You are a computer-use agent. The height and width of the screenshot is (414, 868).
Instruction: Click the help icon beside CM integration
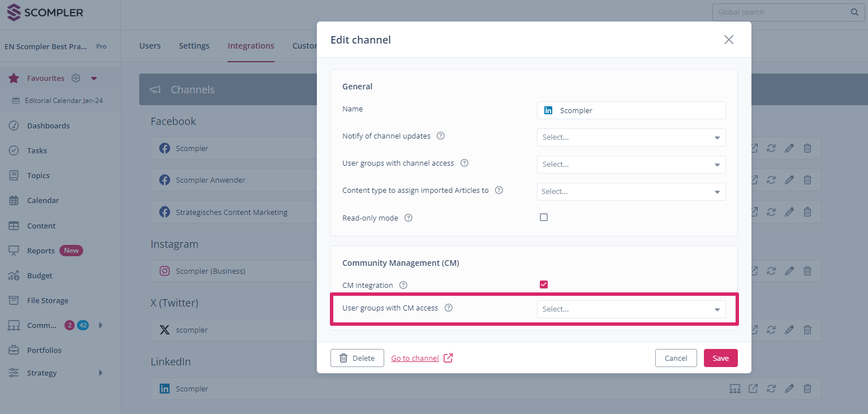(x=403, y=285)
